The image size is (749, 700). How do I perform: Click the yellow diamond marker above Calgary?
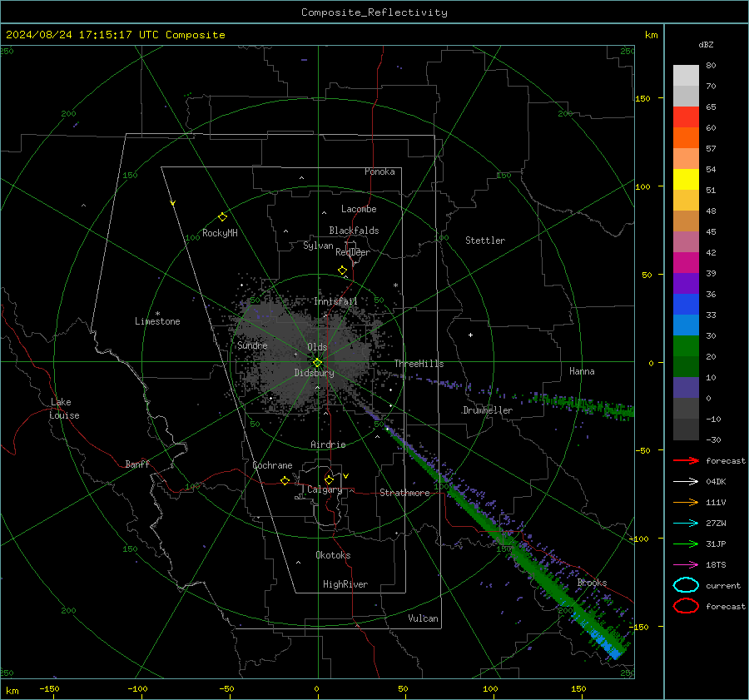tap(329, 479)
